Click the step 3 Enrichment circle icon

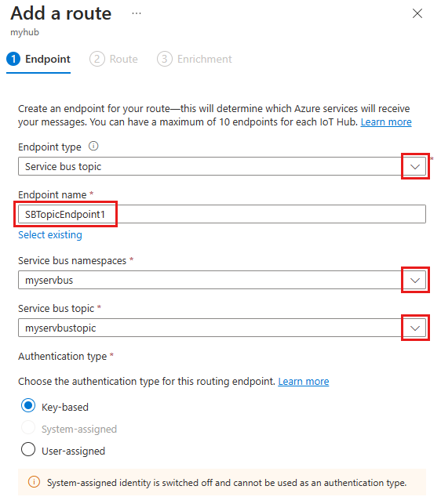(x=165, y=59)
